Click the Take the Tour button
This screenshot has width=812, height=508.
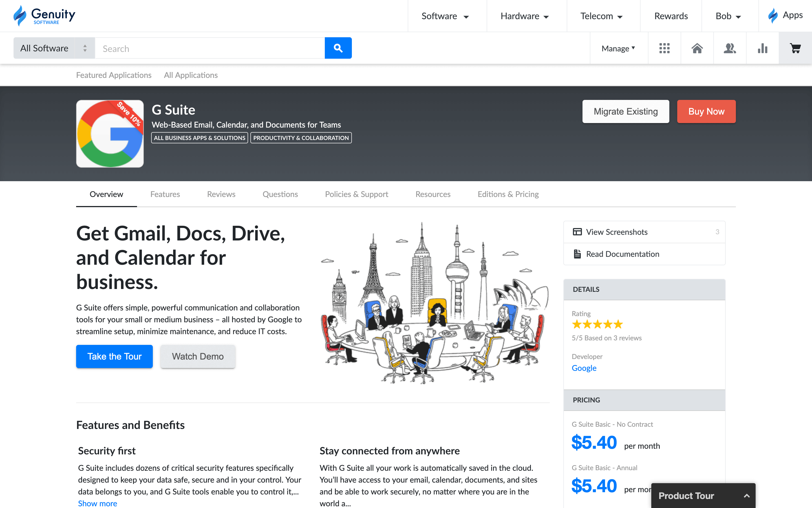pos(114,356)
